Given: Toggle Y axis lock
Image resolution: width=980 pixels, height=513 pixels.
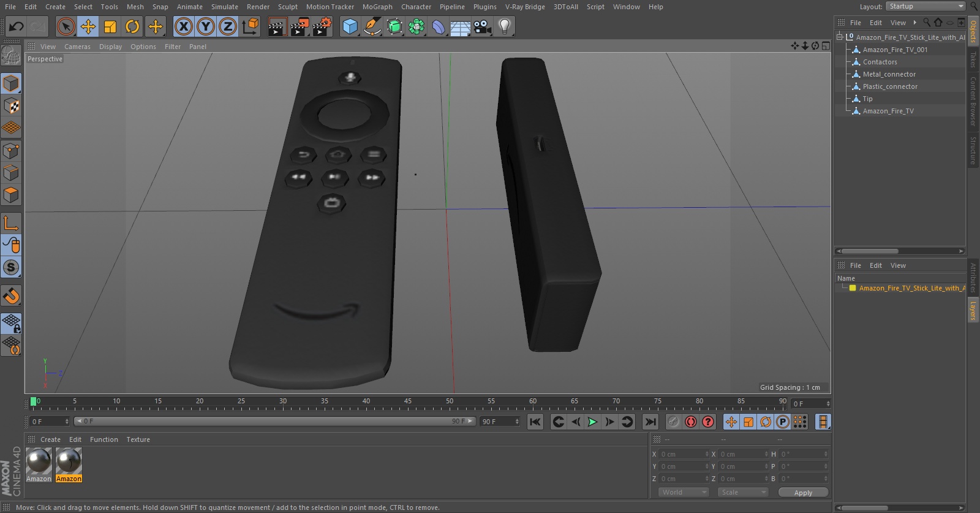Looking at the screenshot, I should point(206,26).
